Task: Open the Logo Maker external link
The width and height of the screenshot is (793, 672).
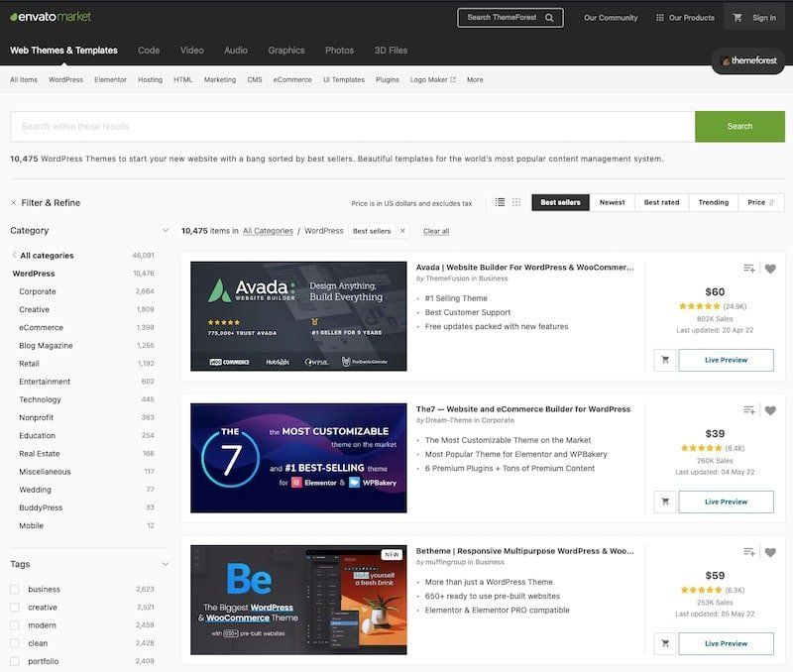Action: coord(433,80)
